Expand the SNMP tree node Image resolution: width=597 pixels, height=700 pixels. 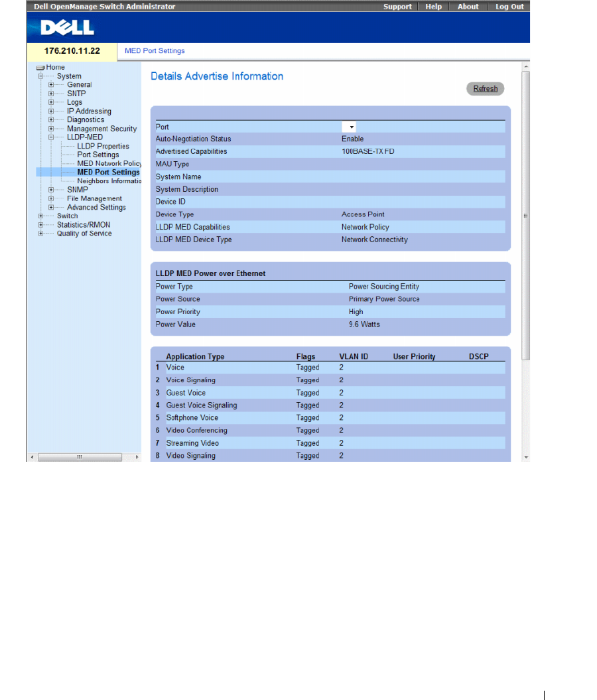tap(51, 190)
